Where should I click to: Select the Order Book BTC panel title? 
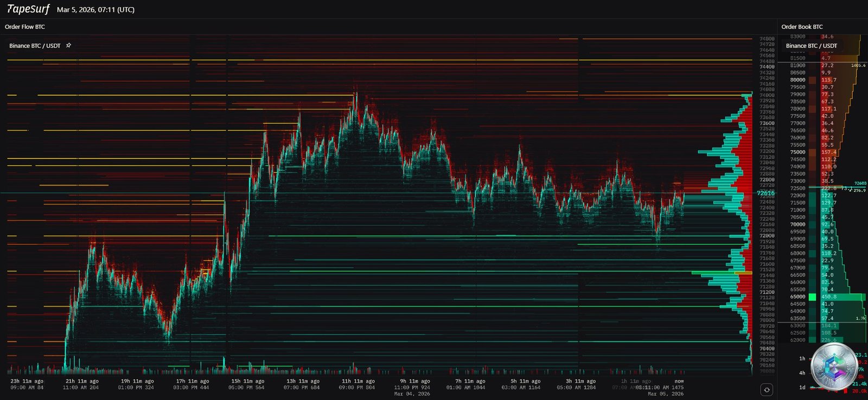coord(802,27)
